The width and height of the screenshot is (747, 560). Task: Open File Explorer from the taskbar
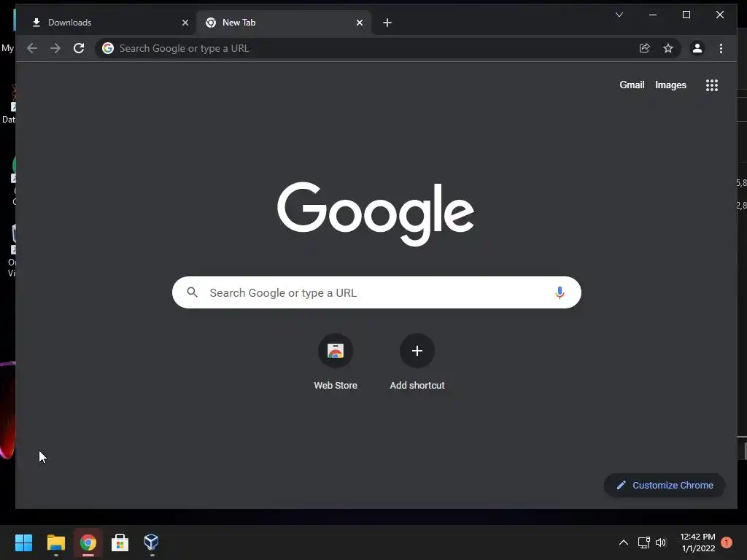[55, 542]
